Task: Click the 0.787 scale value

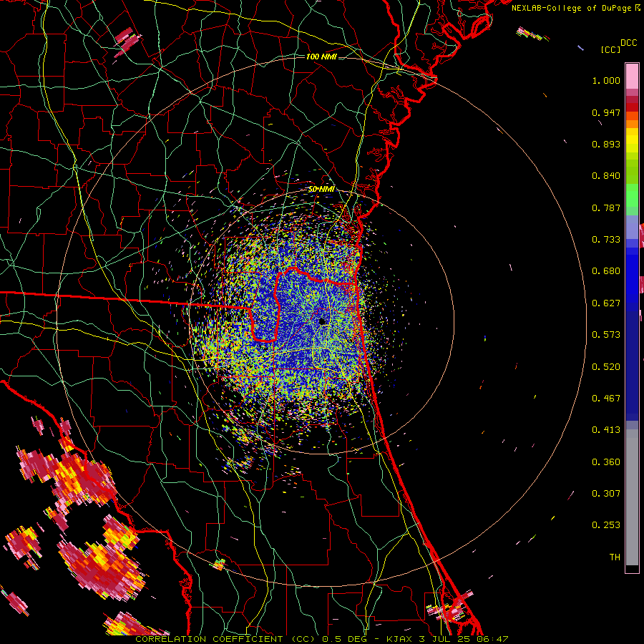Action: (606, 208)
